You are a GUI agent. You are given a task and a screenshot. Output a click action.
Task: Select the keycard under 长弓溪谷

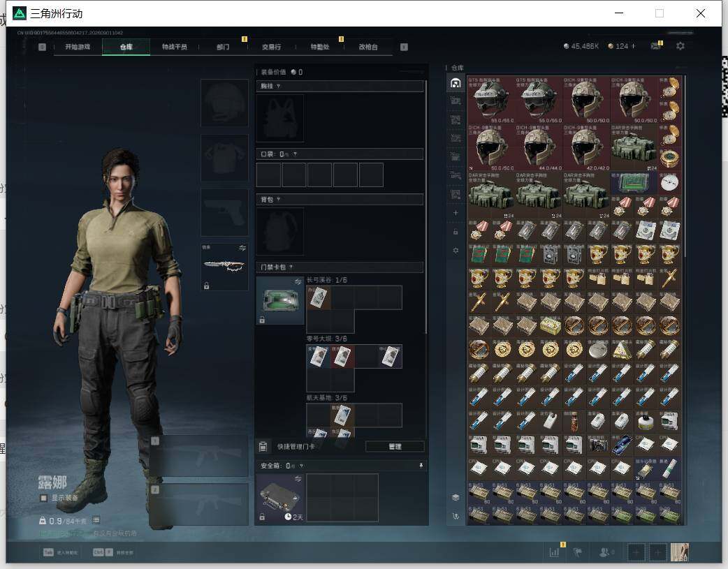click(x=319, y=297)
